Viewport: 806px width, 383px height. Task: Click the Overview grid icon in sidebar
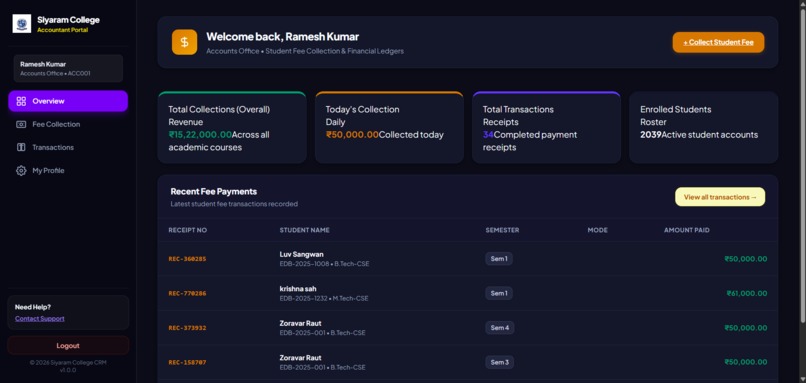pos(21,101)
